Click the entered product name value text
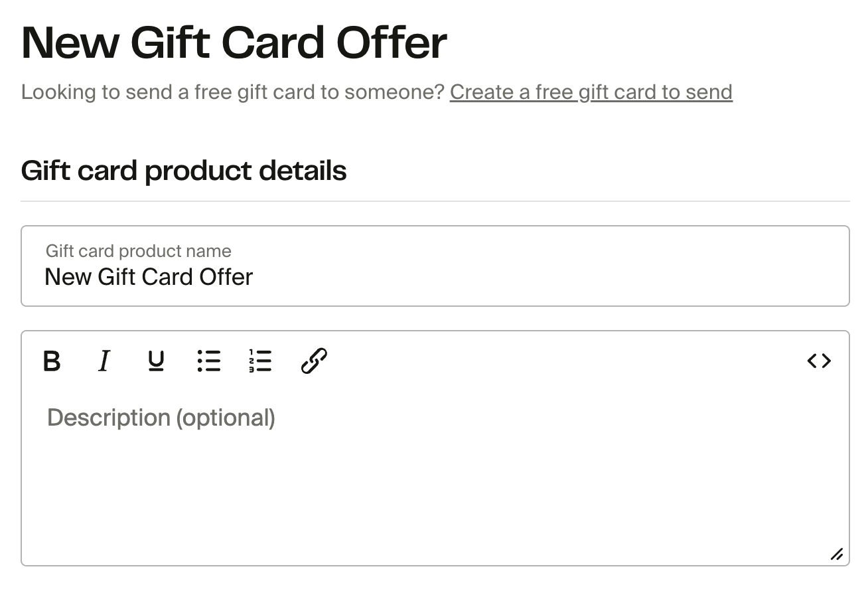This screenshot has height=591, width=868. coord(148,277)
